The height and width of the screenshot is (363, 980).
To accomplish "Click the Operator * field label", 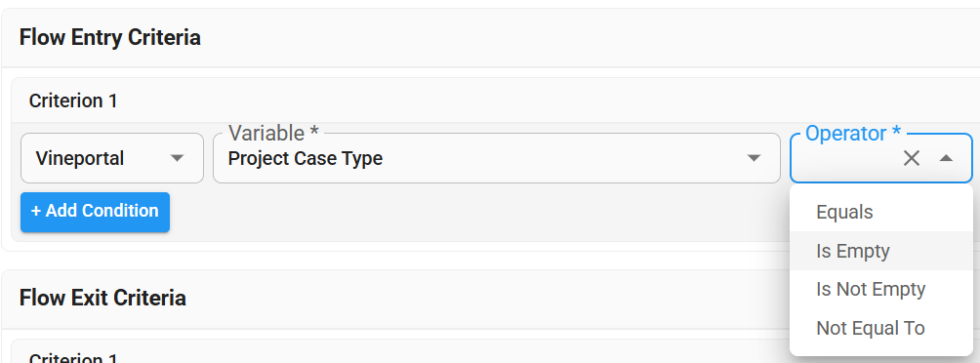I will tap(852, 133).
